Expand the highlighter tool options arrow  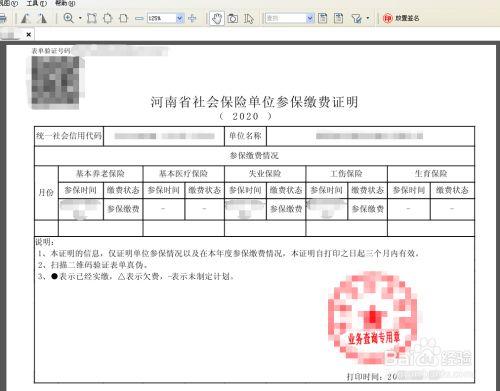click(368, 18)
